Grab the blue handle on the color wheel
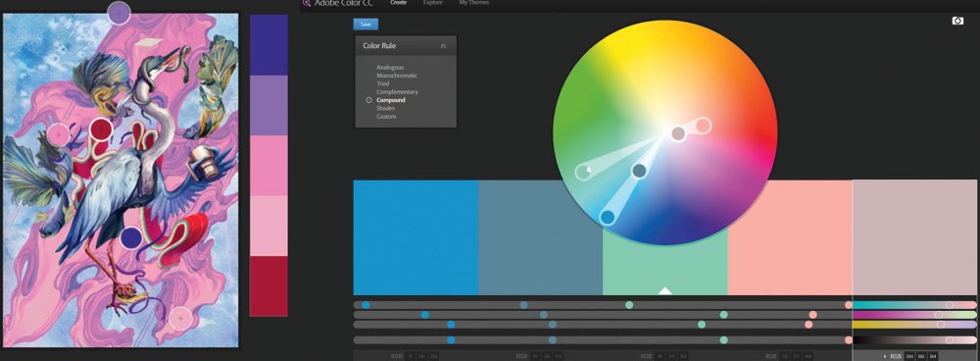Screen dimensions: 980x361 pyautogui.click(x=607, y=217)
